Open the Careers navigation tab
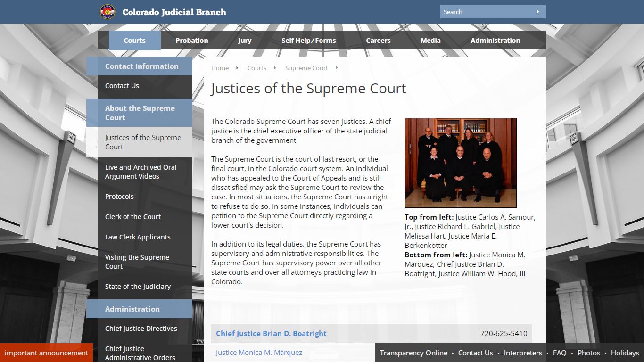 [x=378, y=41]
